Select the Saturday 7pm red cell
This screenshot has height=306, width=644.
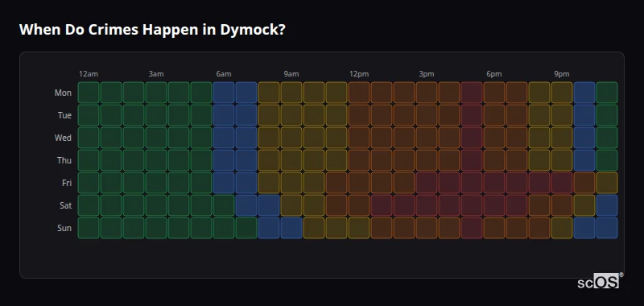[x=517, y=205]
